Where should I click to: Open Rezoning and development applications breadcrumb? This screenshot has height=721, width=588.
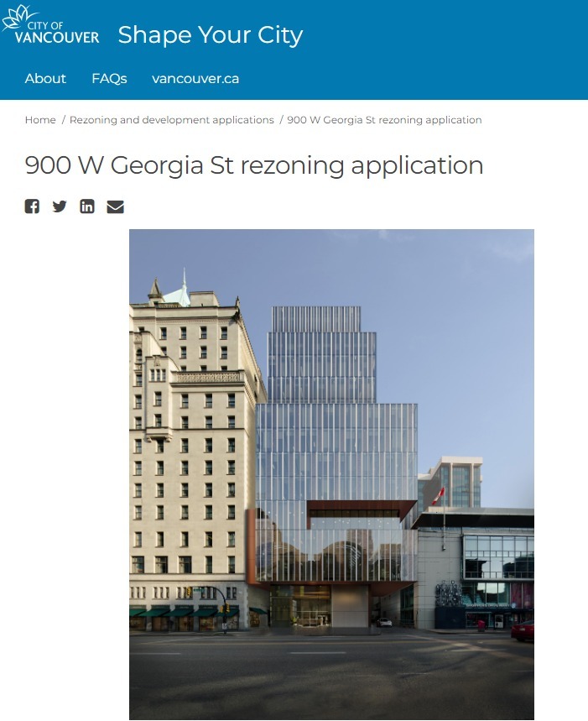(x=172, y=120)
